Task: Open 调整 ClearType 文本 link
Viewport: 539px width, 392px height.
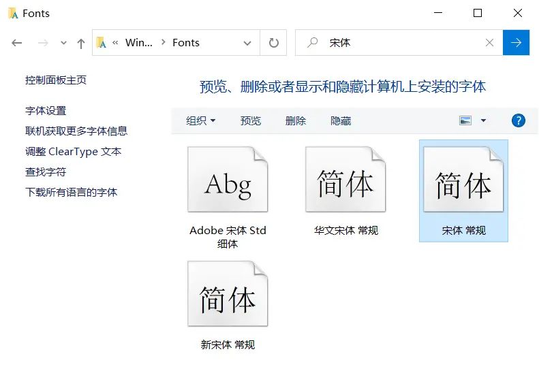Action: (73, 151)
